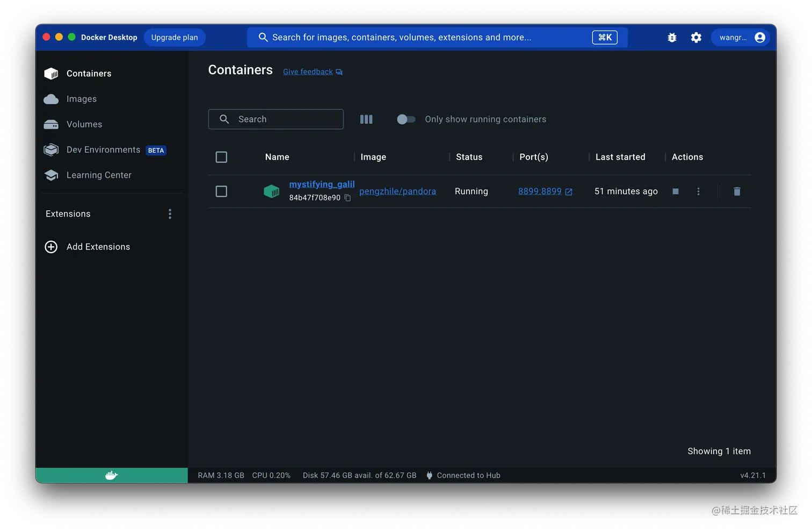Click RAM 3.18 GB status entry

tap(221, 476)
